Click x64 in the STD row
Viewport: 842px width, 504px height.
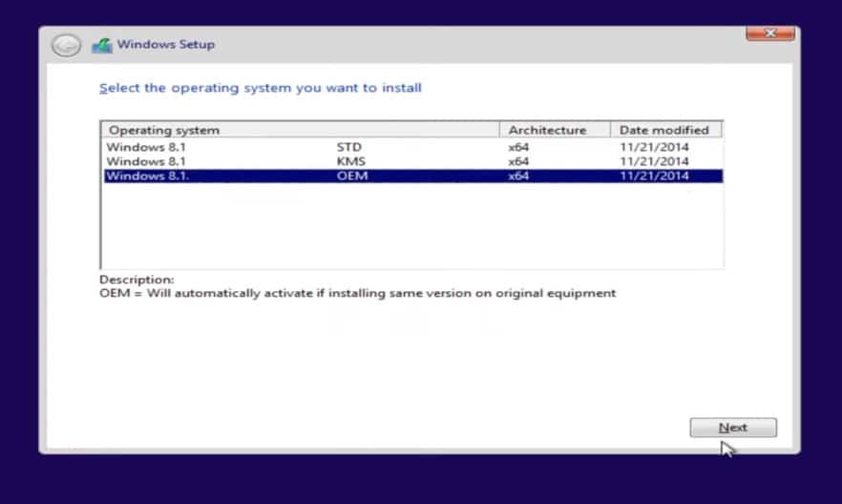[x=518, y=147]
